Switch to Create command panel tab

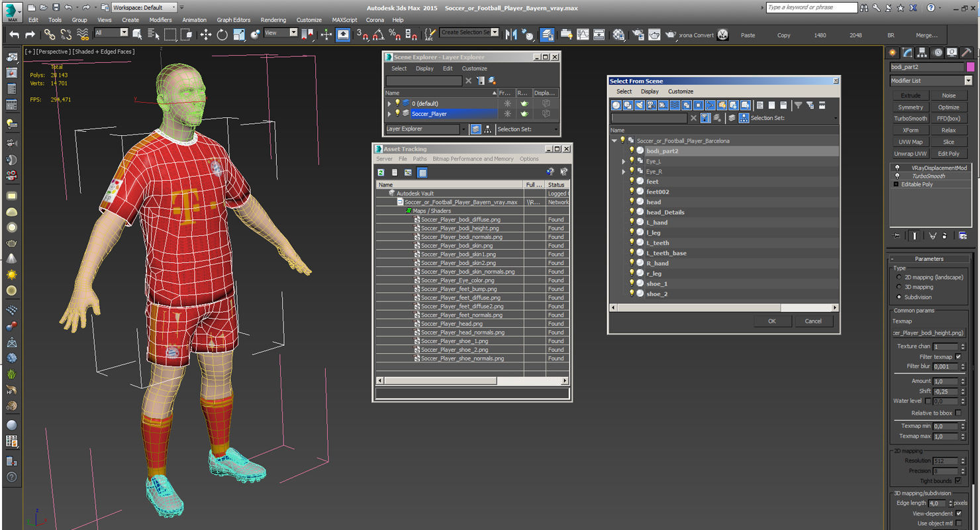(x=893, y=52)
